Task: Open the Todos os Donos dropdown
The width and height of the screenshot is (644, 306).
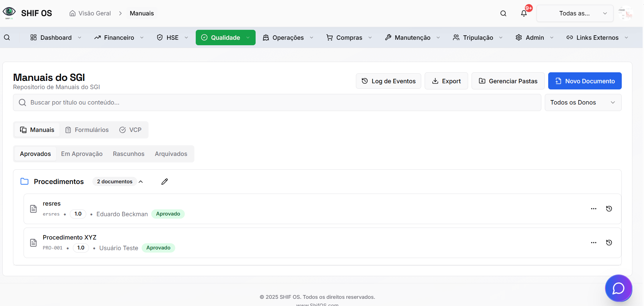Action: coord(583,102)
